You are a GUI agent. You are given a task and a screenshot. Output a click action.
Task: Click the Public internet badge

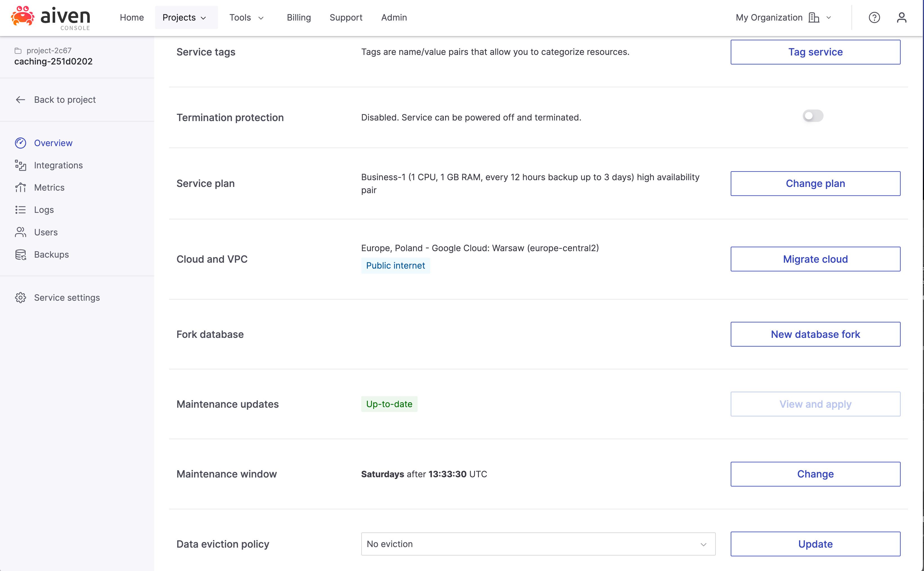point(395,266)
